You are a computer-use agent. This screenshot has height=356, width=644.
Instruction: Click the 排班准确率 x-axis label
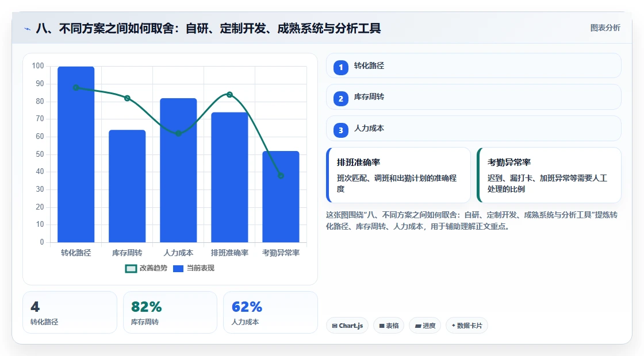pyautogui.click(x=229, y=253)
